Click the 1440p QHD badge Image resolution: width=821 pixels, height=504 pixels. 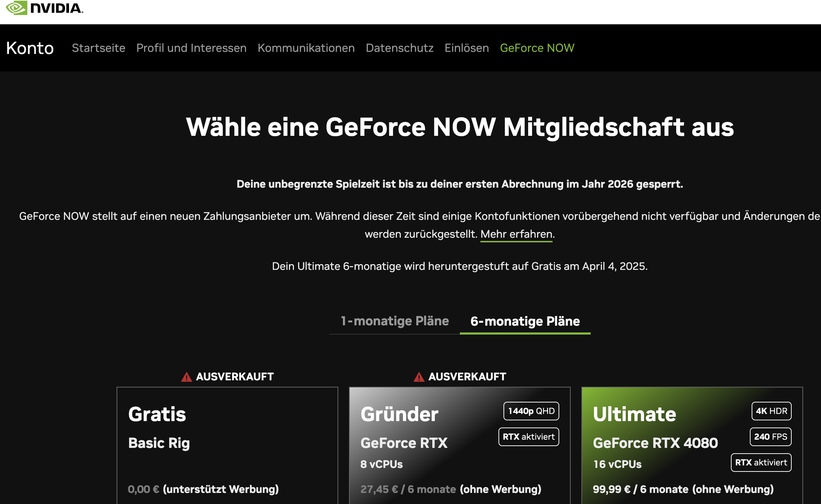point(531,411)
